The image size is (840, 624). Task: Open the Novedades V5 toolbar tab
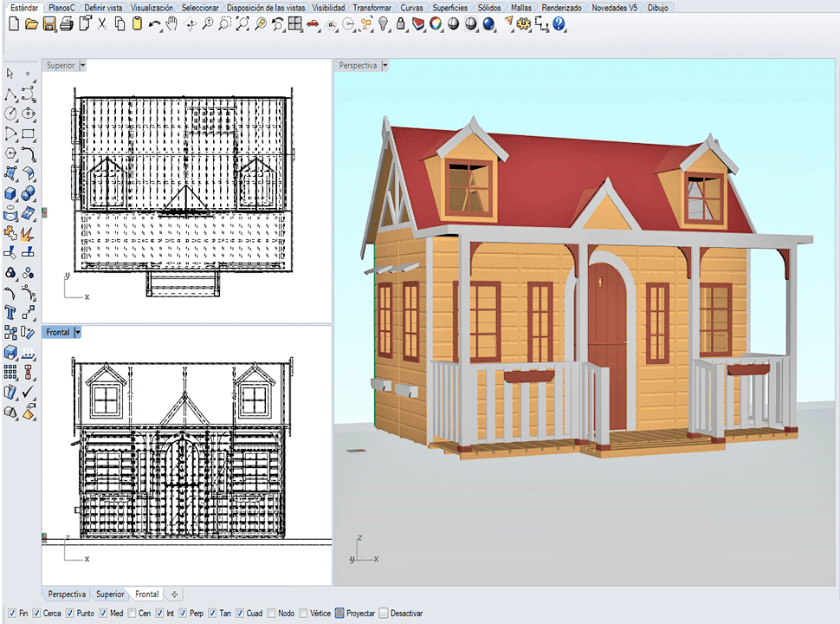point(615,8)
